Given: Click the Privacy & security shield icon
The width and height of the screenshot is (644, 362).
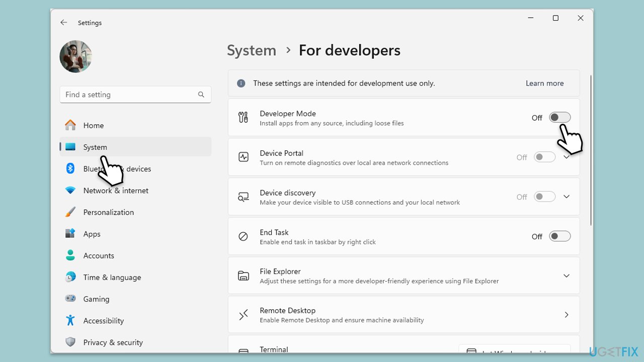Looking at the screenshot, I should [x=70, y=342].
